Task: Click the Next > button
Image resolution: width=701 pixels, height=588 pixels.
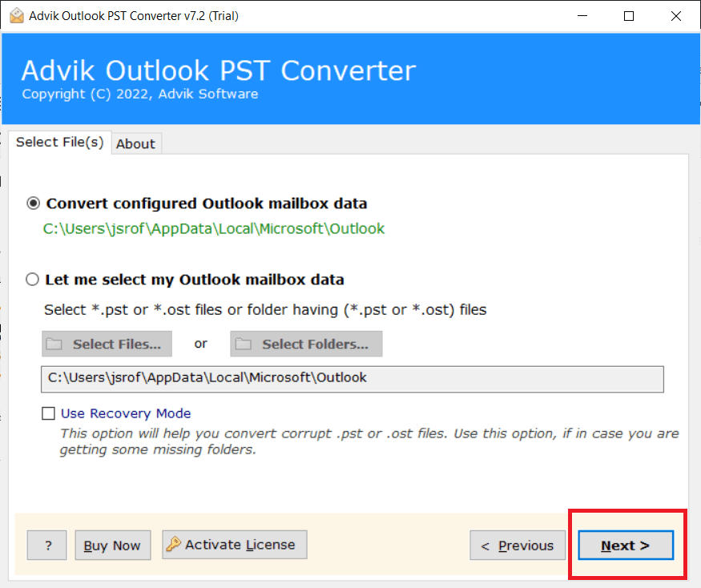Action: [x=626, y=545]
